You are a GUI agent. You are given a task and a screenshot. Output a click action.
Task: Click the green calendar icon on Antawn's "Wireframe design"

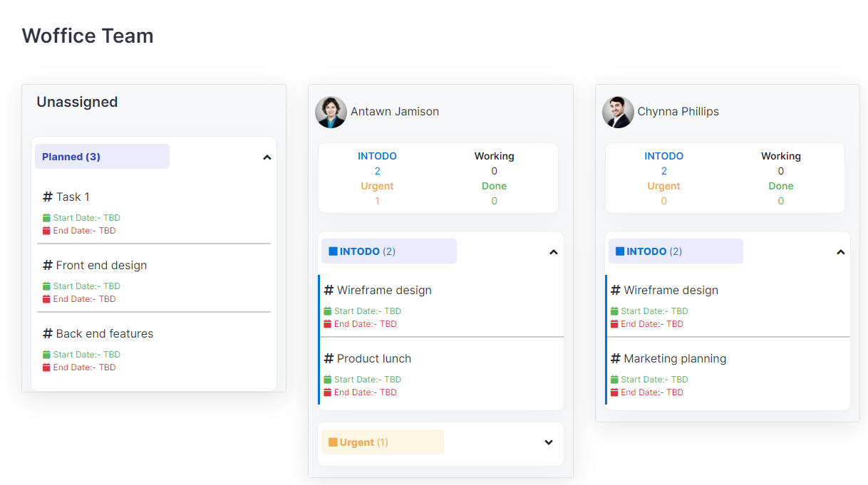click(x=328, y=311)
